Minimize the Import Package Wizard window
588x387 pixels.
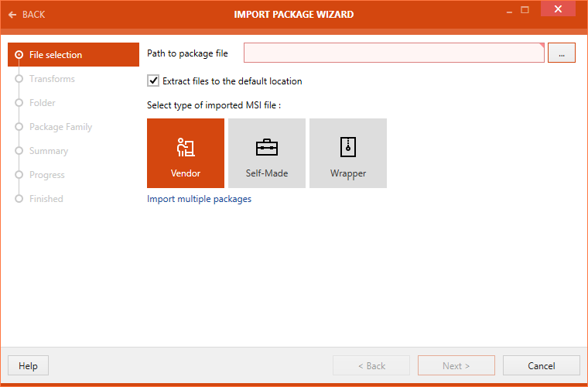[x=509, y=11]
